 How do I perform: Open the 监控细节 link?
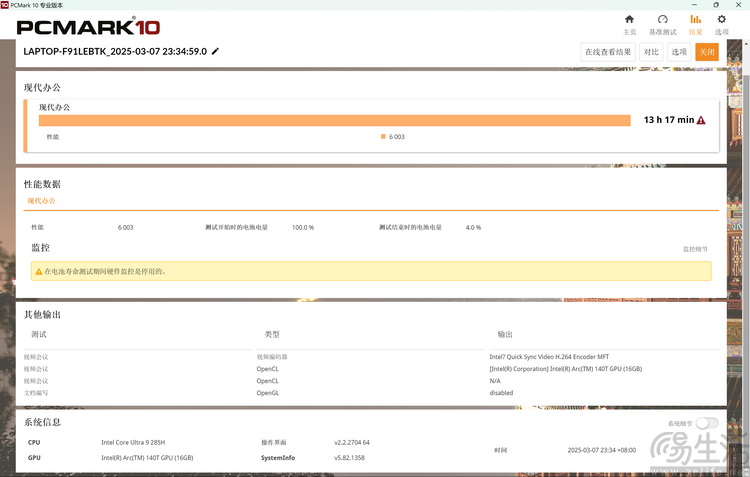point(695,249)
